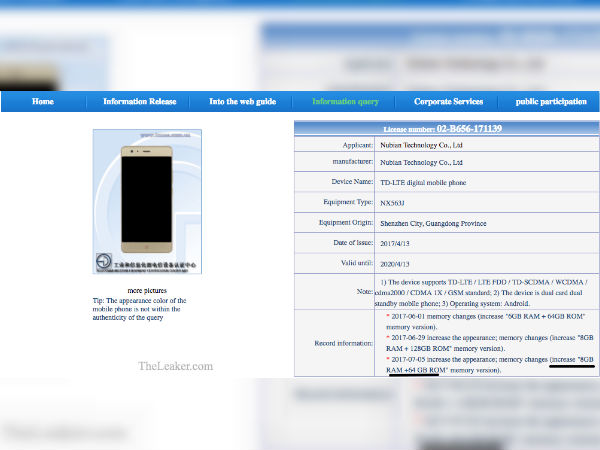The height and width of the screenshot is (450, 600).
Task: Open Into the web guide menu
Action: point(243,101)
